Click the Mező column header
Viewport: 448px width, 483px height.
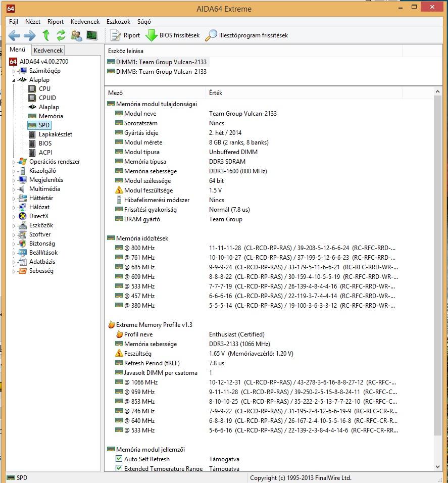pyautogui.click(x=155, y=93)
